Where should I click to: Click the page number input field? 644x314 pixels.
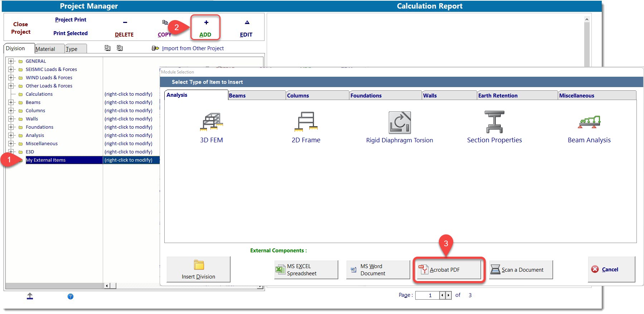coord(427,295)
